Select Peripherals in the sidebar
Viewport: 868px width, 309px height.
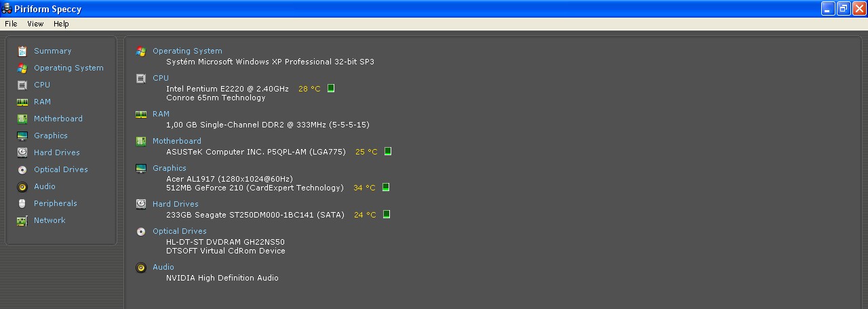(56, 203)
